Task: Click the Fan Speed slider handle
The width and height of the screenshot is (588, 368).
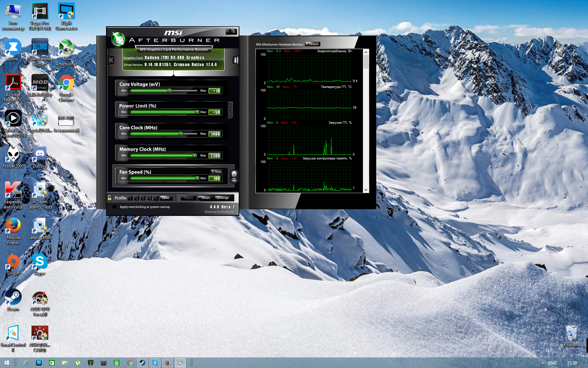Action: pos(197,178)
